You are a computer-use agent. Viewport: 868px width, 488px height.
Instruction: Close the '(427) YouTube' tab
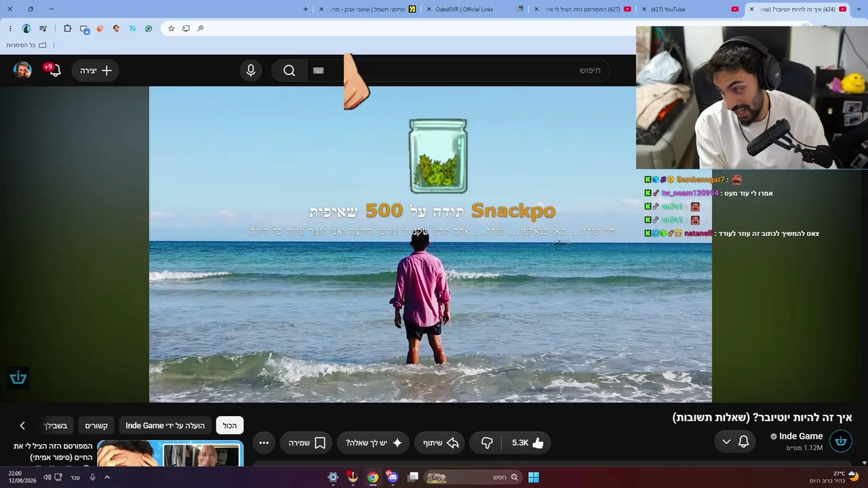644,9
